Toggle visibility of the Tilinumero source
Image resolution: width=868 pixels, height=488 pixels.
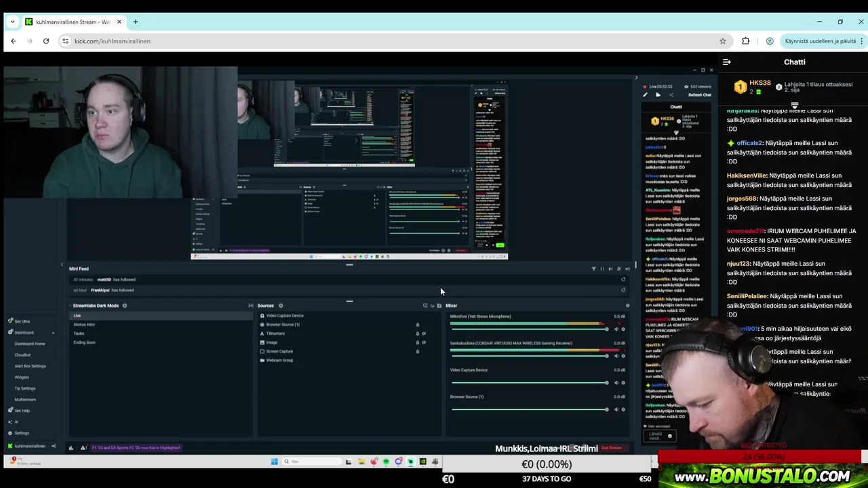425,333
